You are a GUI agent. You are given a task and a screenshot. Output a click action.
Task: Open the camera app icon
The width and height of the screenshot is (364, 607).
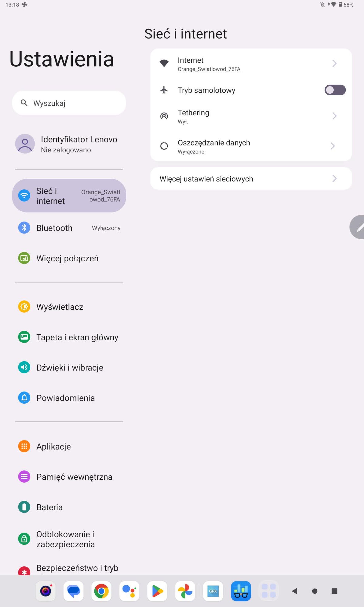click(x=46, y=591)
